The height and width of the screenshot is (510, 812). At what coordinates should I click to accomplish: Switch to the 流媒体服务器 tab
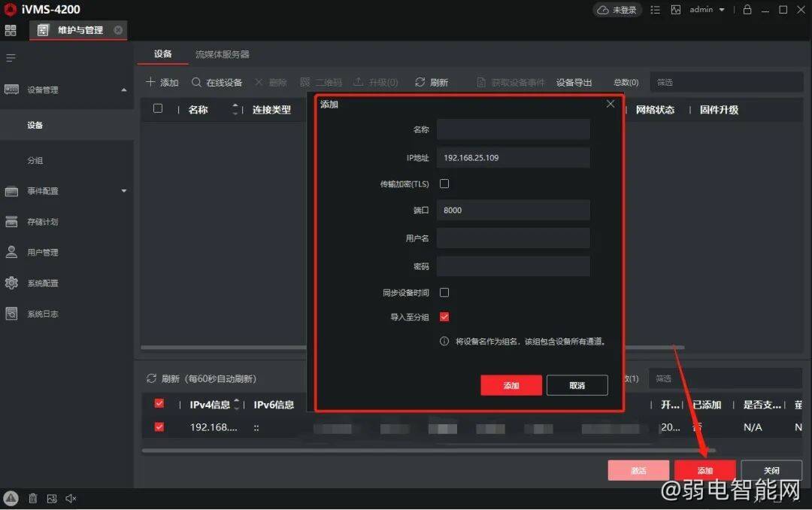[x=222, y=54]
